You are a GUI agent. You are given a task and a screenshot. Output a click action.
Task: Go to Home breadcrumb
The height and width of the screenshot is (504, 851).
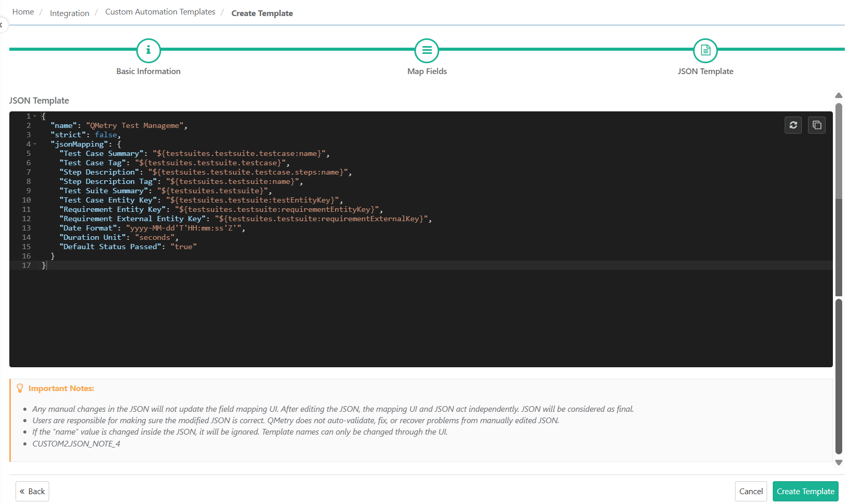pos(23,12)
